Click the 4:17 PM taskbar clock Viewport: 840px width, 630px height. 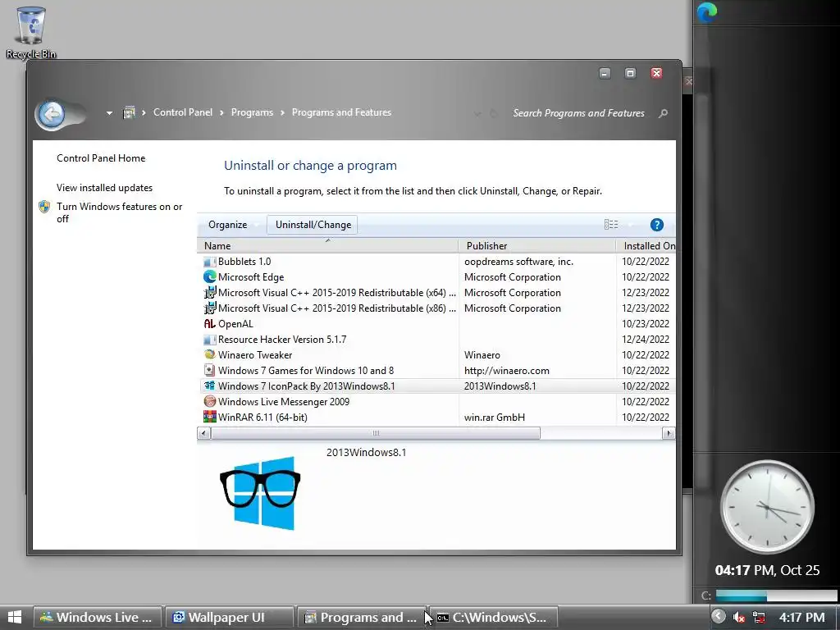click(801, 617)
